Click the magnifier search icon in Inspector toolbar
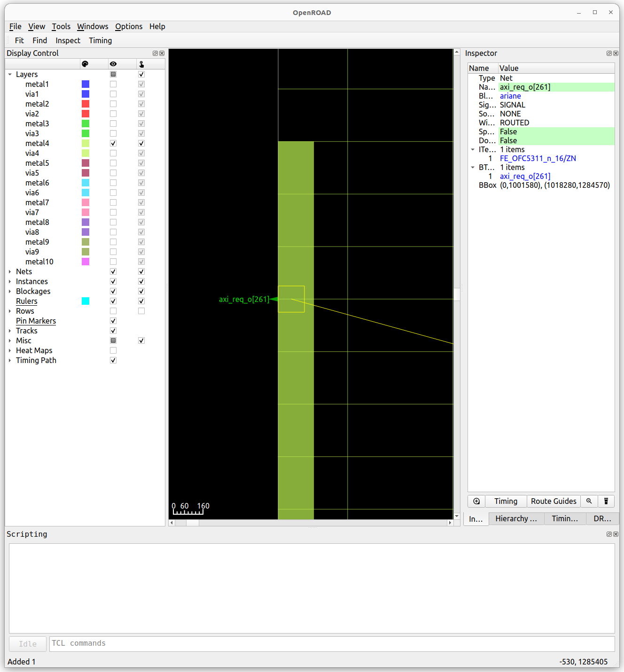This screenshot has width=624, height=672. (x=589, y=501)
